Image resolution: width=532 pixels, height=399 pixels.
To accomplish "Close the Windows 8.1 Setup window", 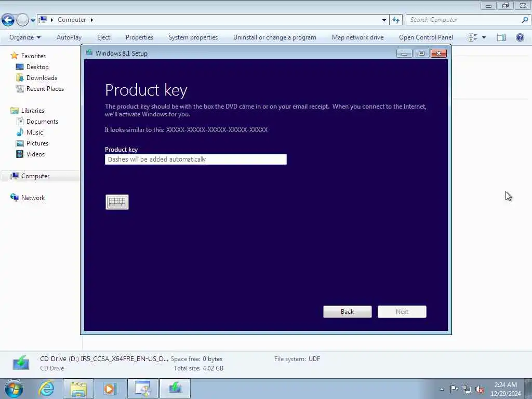I will [x=438, y=54].
